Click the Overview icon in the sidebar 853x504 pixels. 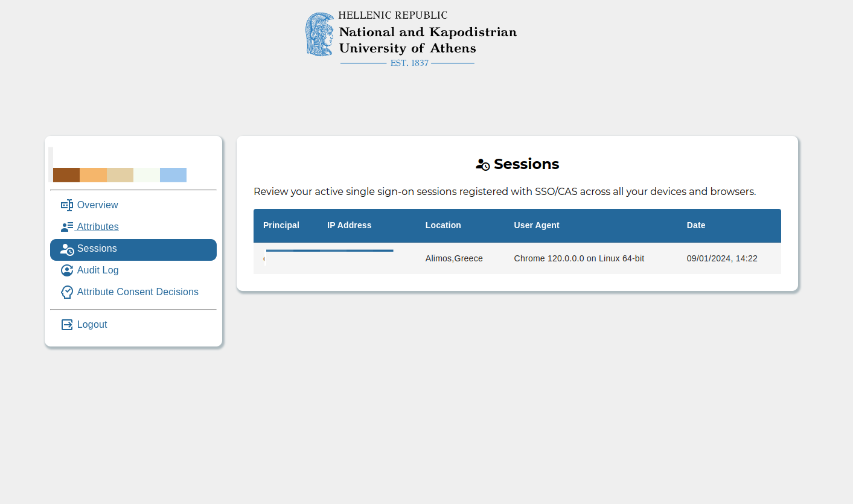[67, 205]
